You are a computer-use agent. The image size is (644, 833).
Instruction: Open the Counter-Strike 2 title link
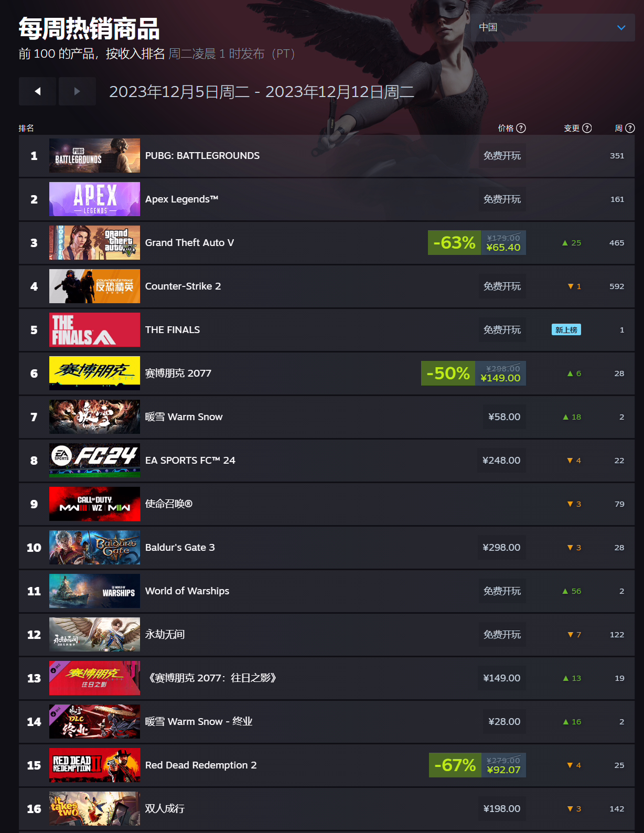pos(183,286)
